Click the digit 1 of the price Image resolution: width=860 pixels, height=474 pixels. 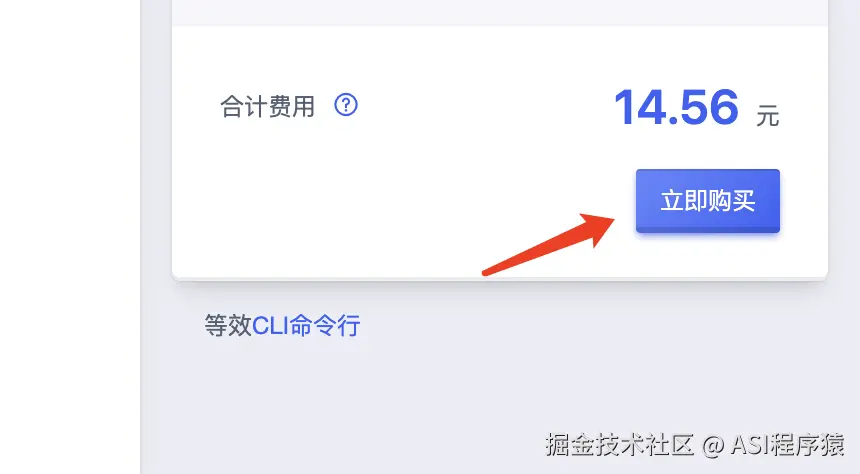click(x=625, y=107)
